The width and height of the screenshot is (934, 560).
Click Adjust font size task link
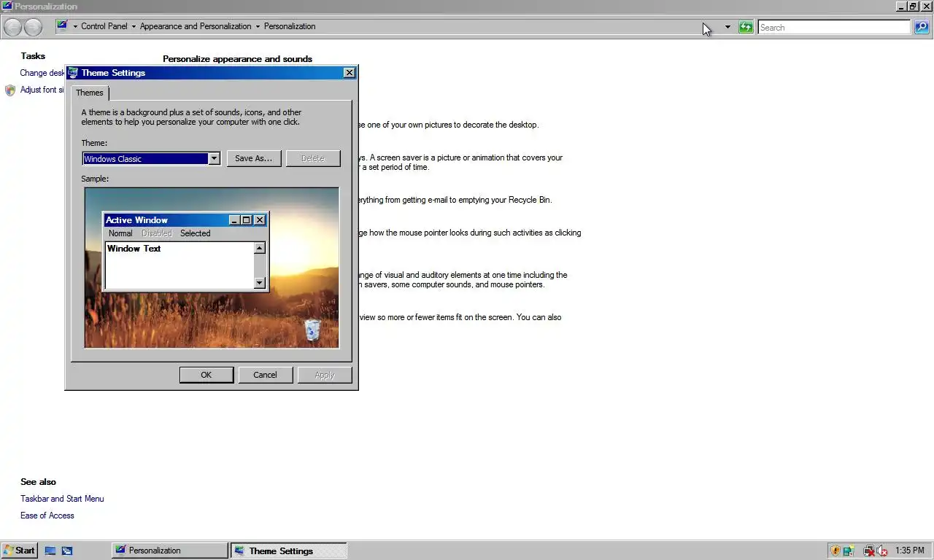pyautogui.click(x=42, y=90)
